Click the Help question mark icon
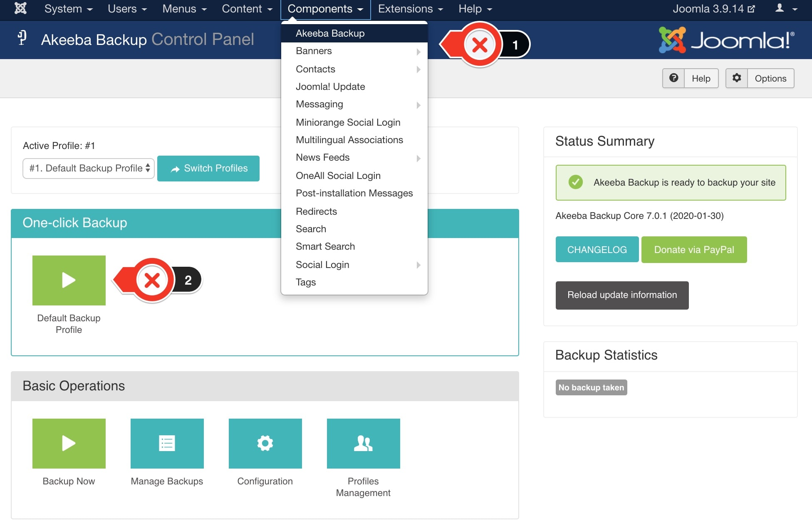 (x=673, y=78)
